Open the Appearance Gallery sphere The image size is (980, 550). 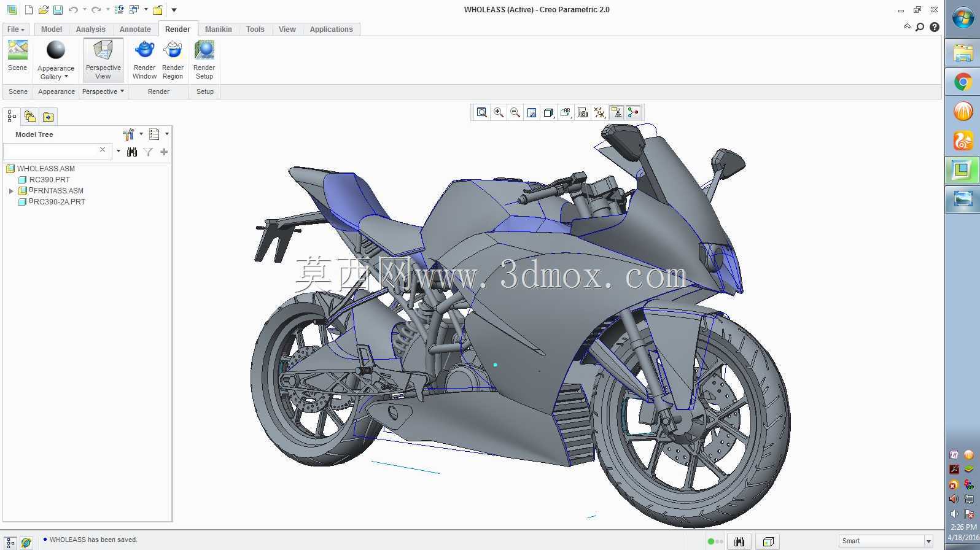point(55,50)
